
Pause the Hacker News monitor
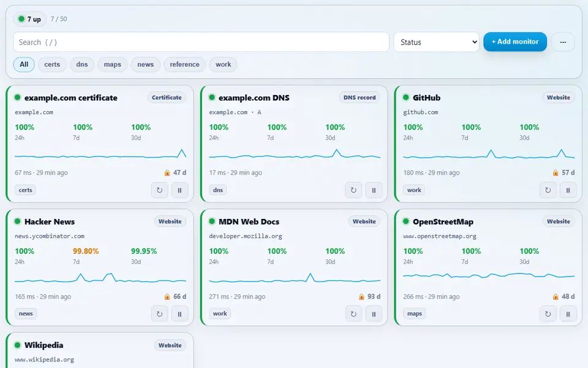point(179,314)
